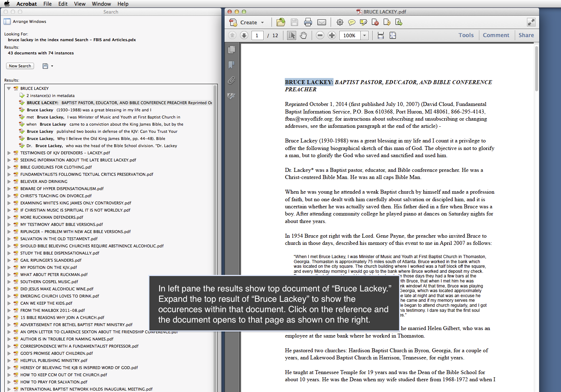The height and width of the screenshot is (392, 561).
Task: Select the Hand pan tool
Action: (x=303, y=35)
